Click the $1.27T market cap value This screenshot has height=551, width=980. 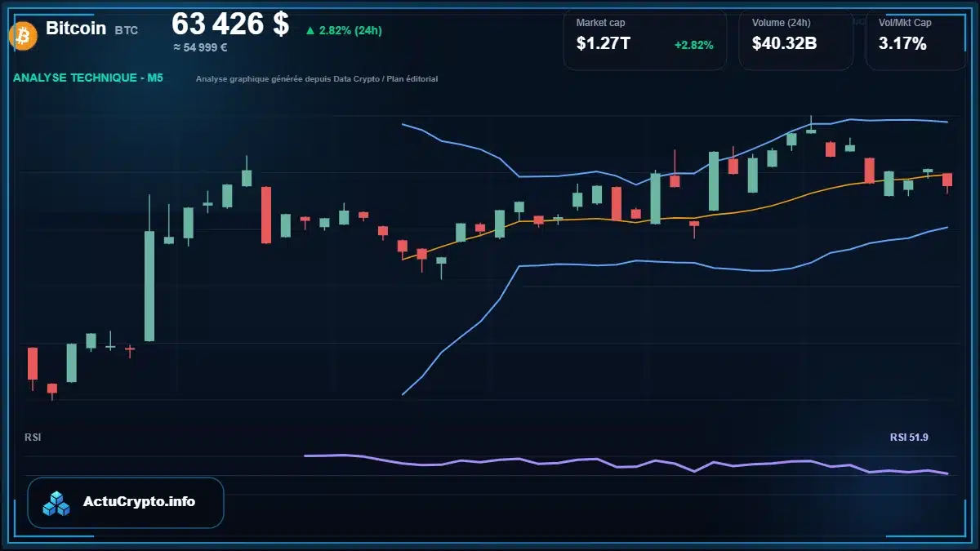pos(603,44)
